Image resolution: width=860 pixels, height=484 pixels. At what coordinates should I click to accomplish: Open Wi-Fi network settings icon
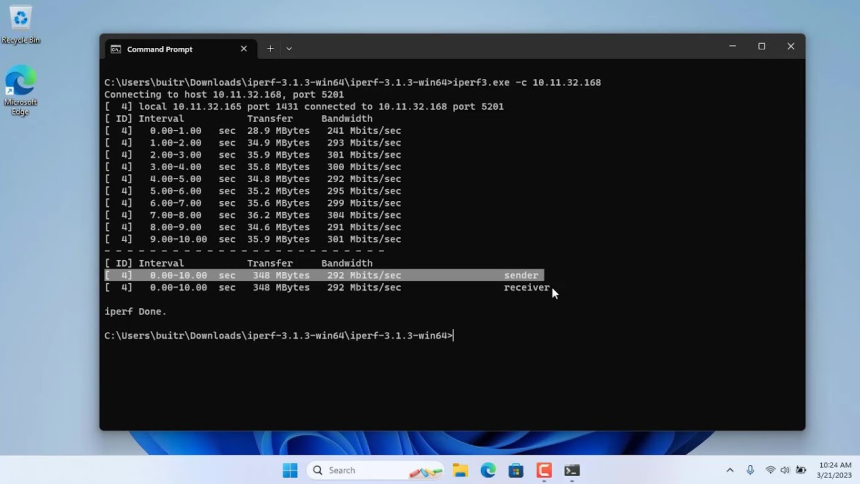tap(770, 470)
